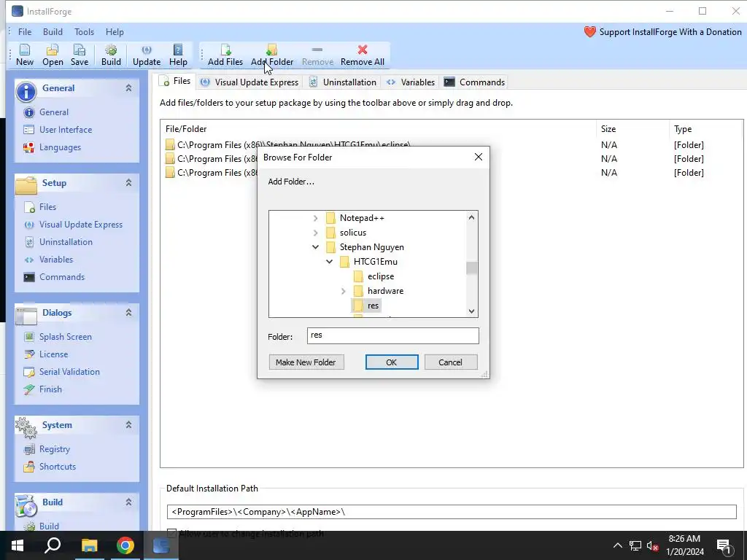The image size is (747, 560).
Task: Collapse the Build sidebar section
Action: click(128, 502)
